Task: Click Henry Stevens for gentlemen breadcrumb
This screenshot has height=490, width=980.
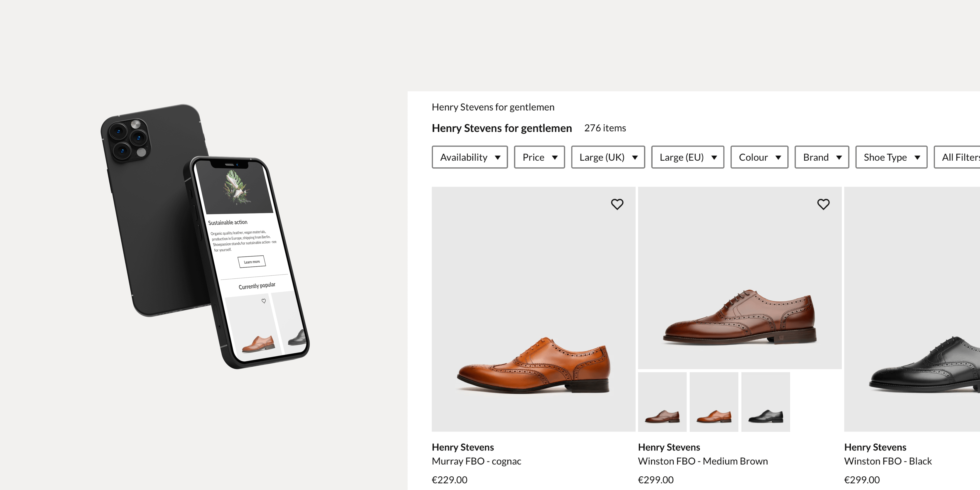Action: click(x=493, y=107)
